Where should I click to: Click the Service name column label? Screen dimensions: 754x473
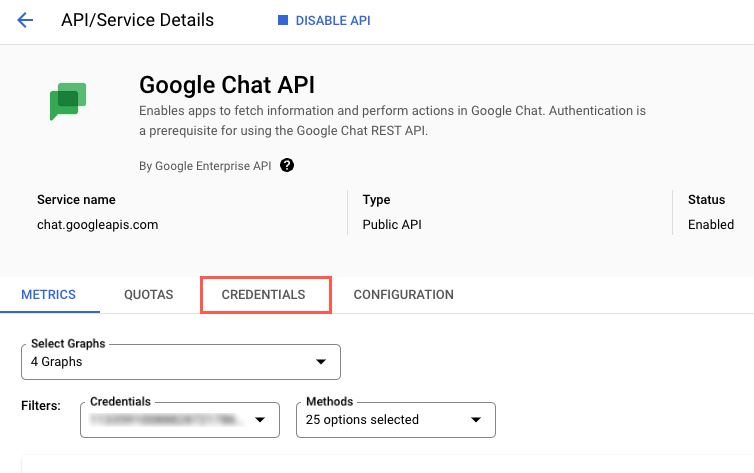tap(76, 200)
